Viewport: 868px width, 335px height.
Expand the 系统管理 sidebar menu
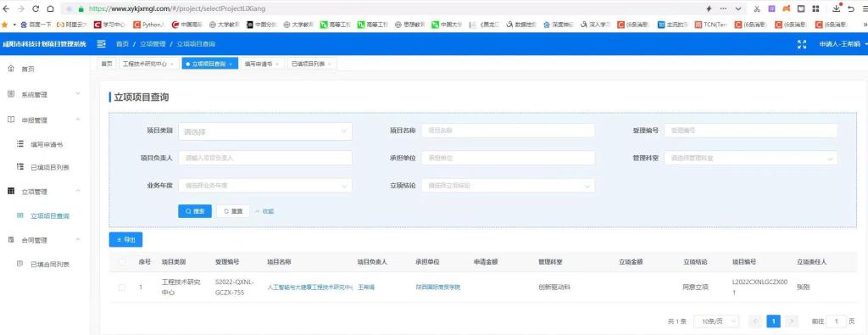(78, 94)
